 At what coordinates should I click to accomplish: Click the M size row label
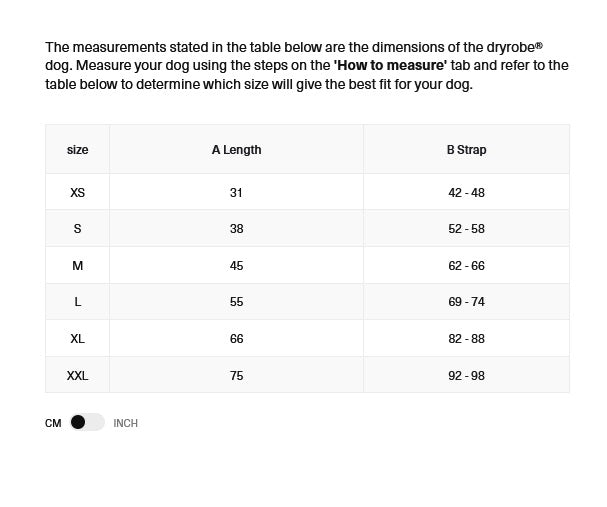coord(77,266)
